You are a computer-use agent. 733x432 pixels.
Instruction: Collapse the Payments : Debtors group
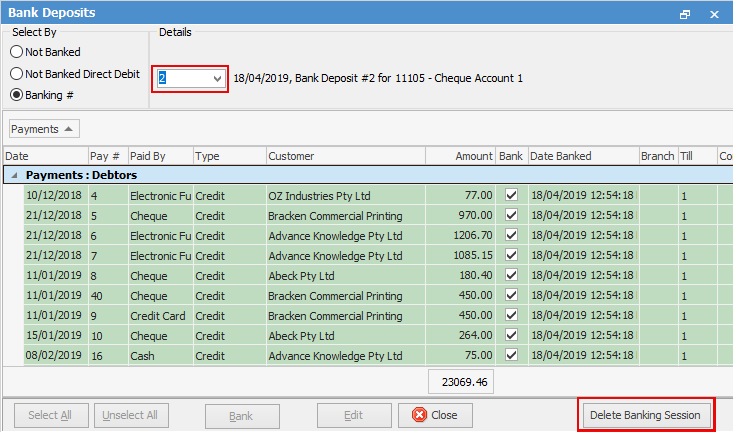pyautogui.click(x=14, y=175)
